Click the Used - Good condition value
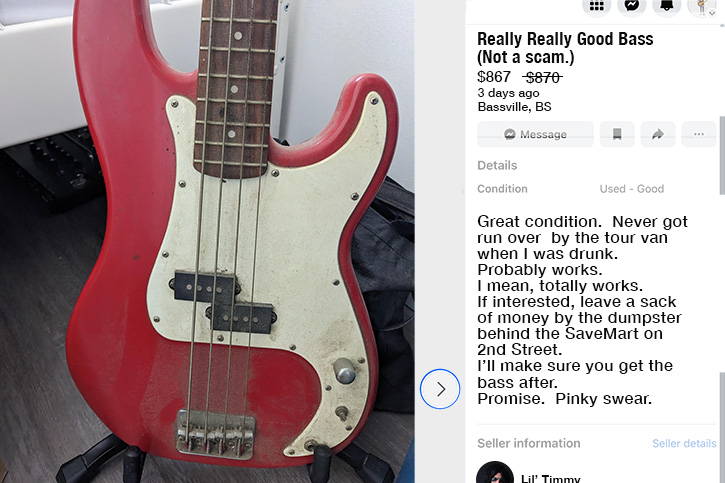The width and height of the screenshot is (725, 483). [632, 189]
